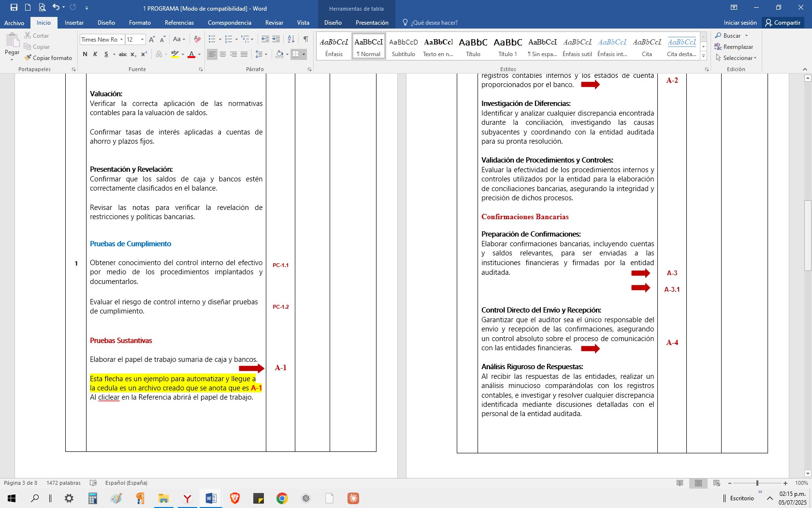Expand the Seleccionar dropdown

point(737,58)
